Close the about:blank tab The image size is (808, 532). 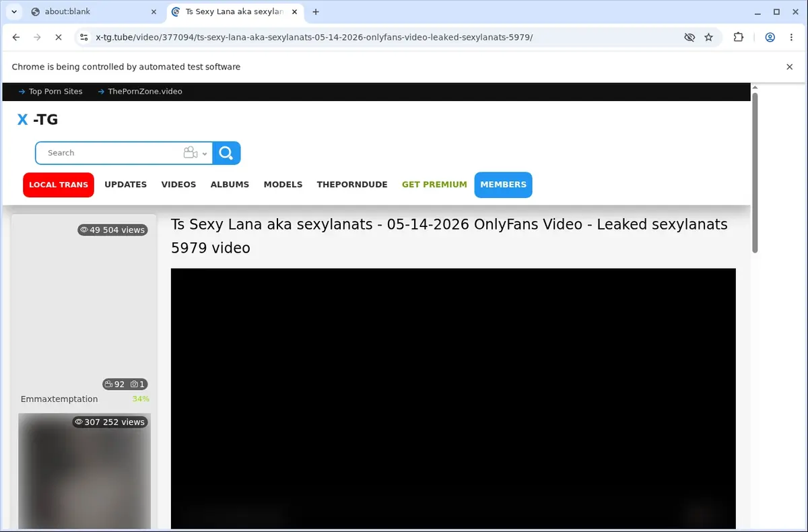pyautogui.click(x=153, y=11)
